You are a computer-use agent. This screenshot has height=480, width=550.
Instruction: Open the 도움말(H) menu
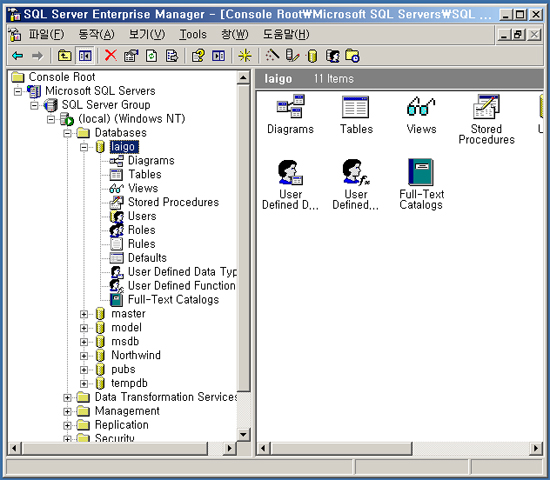(286, 34)
